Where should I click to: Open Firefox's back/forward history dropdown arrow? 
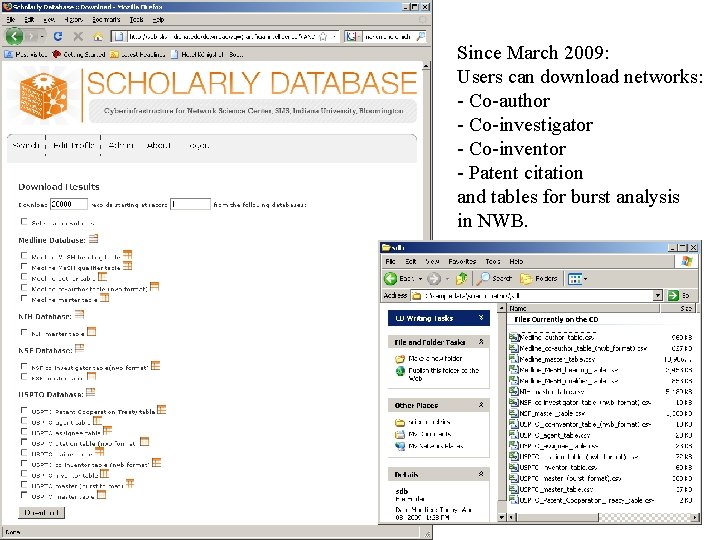pos(42,36)
